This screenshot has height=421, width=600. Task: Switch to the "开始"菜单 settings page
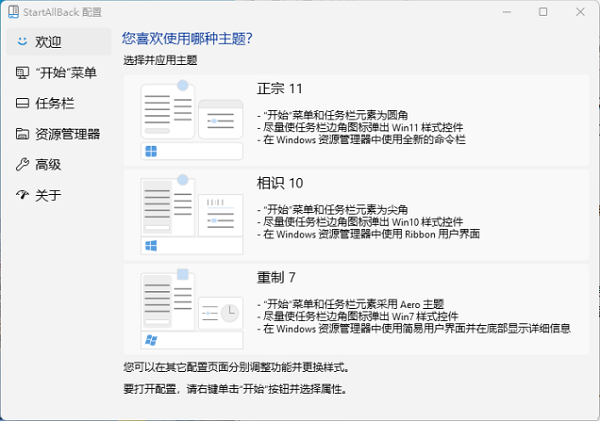65,73
